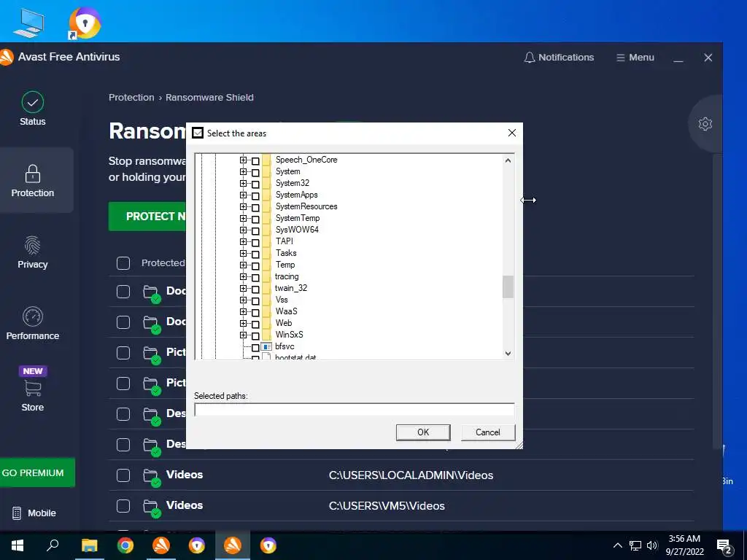Open the This PC desktop icon

(x=28, y=23)
